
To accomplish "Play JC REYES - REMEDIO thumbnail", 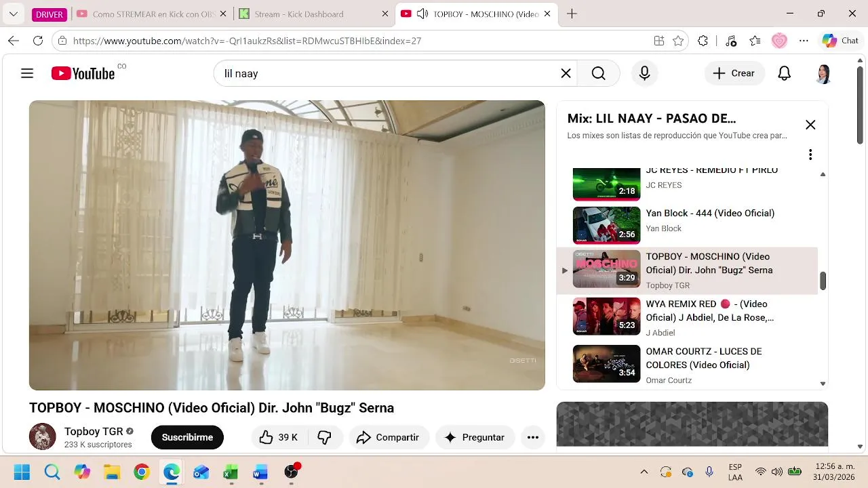I will [606, 184].
